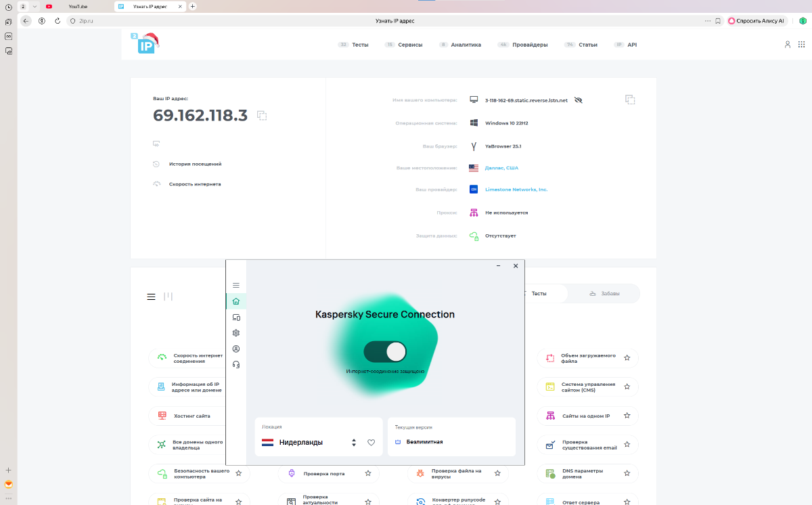Expand the tab group dropdown arrow
Viewport: 812px width, 505px height.
point(34,6)
